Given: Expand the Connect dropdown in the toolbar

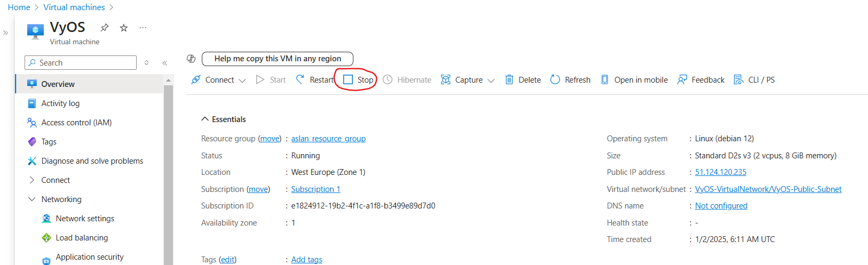Looking at the screenshot, I should coord(242,81).
